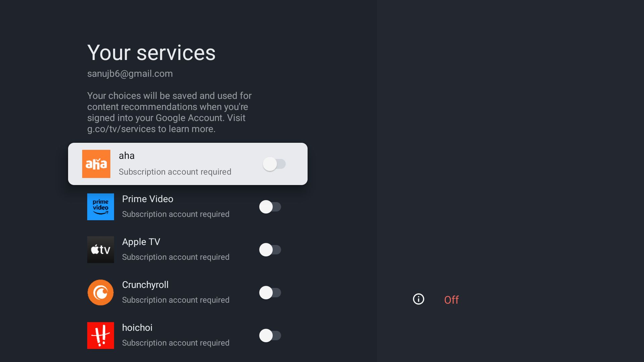Select the aha service name
The image size is (644, 362).
127,156
